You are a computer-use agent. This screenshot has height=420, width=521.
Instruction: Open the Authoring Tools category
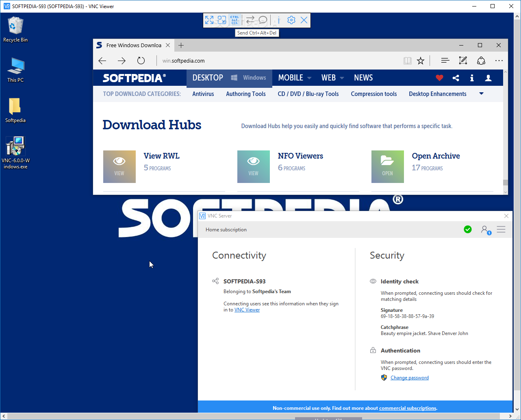[x=246, y=94]
